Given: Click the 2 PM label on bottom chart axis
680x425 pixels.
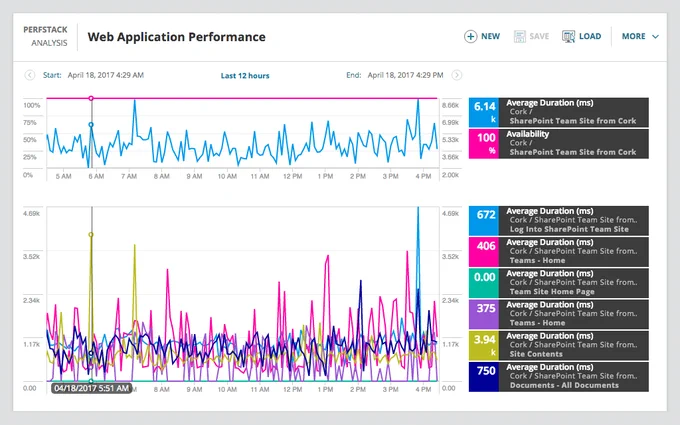Looking at the screenshot, I should (x=358, y=389).
